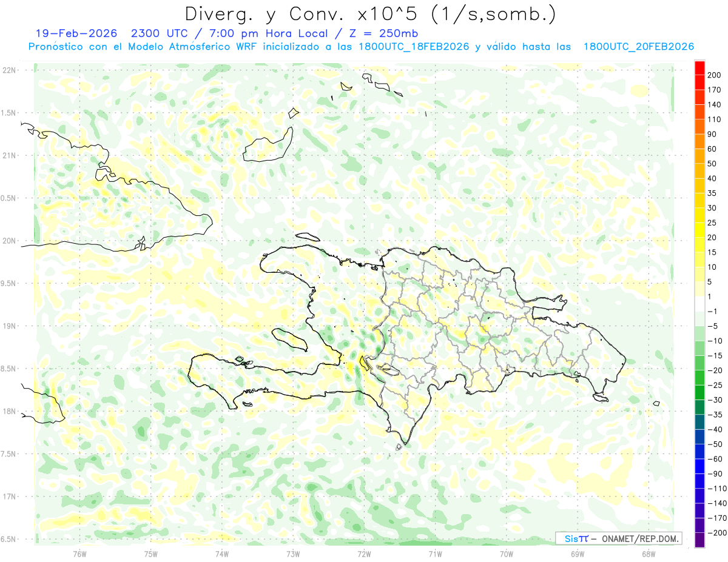The image size is (728, 562).
Task: Click the 70W longitude label
Action: coord(507,554)
